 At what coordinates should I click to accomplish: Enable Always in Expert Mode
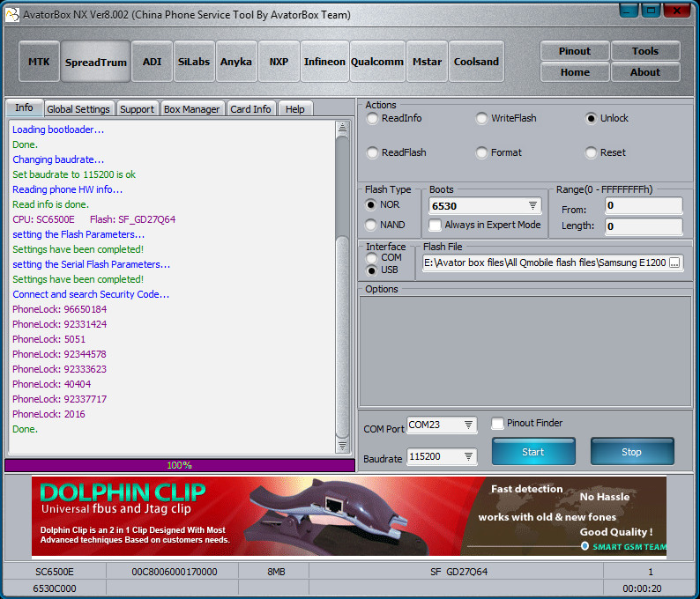(485, 225)
